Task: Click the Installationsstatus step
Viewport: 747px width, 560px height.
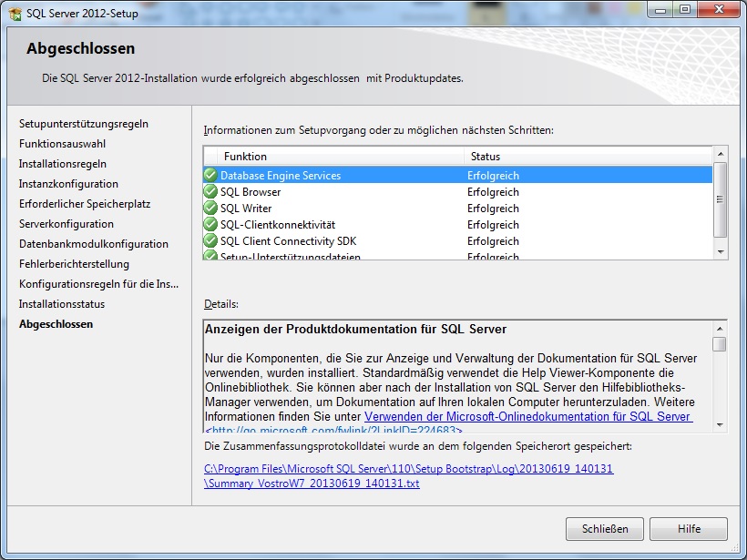Action: pos(61,304)
